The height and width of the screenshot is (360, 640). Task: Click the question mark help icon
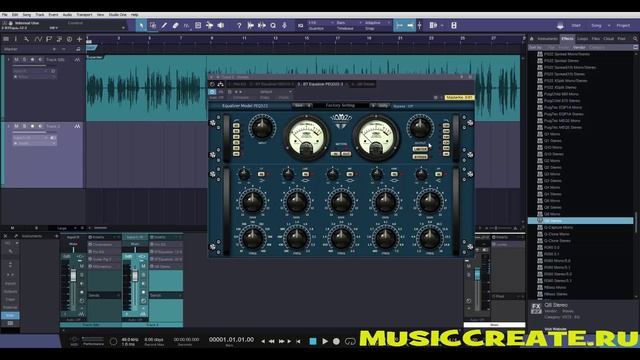[239, 26]
